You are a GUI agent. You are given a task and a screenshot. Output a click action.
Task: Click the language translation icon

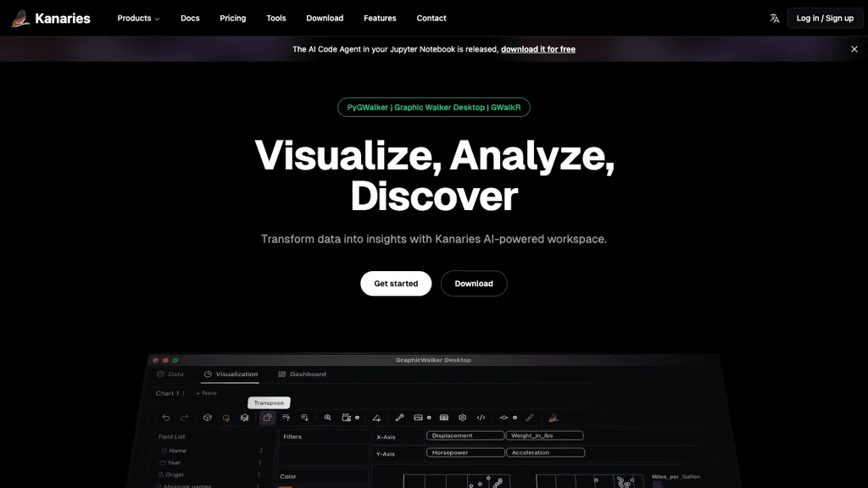(x=775, y=19)
